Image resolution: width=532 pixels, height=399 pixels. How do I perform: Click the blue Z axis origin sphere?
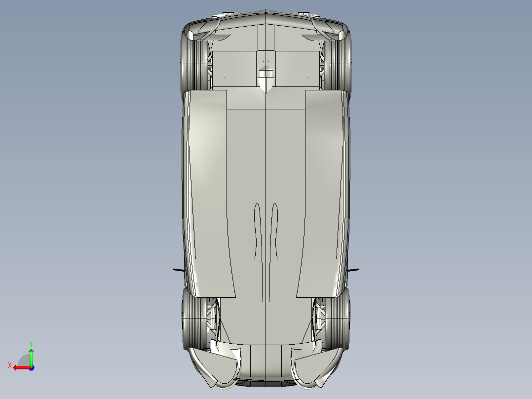pyautogui.click(x=31, y=367)
